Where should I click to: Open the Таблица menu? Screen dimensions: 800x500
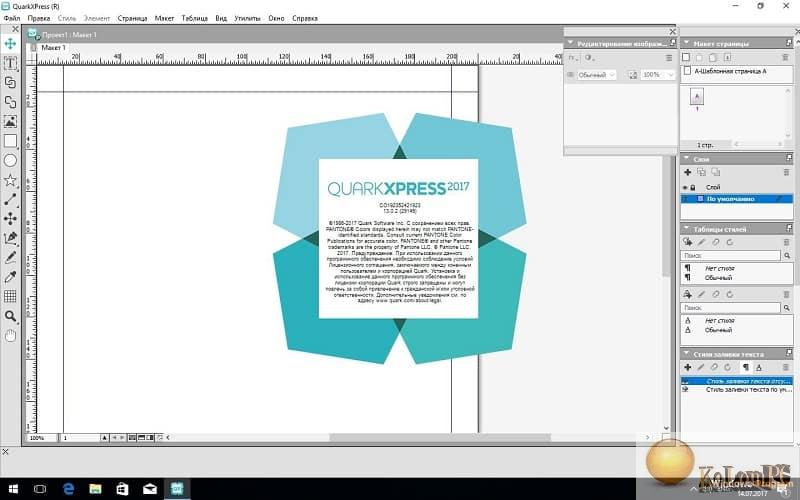click(x=194, y=18)
